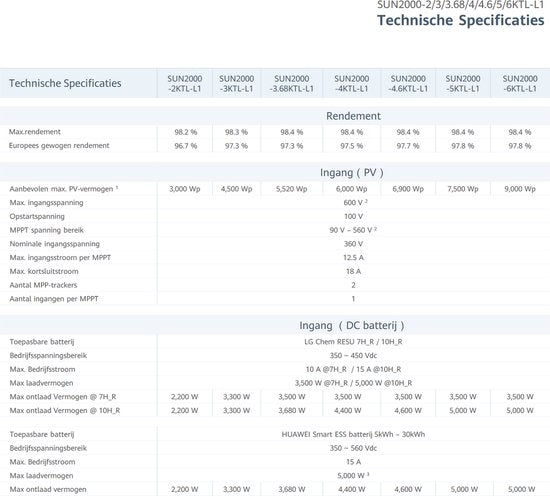Select the Aantal MPP-trackers row label
Screen dimensions: 550x496
(x=43, y=285)
